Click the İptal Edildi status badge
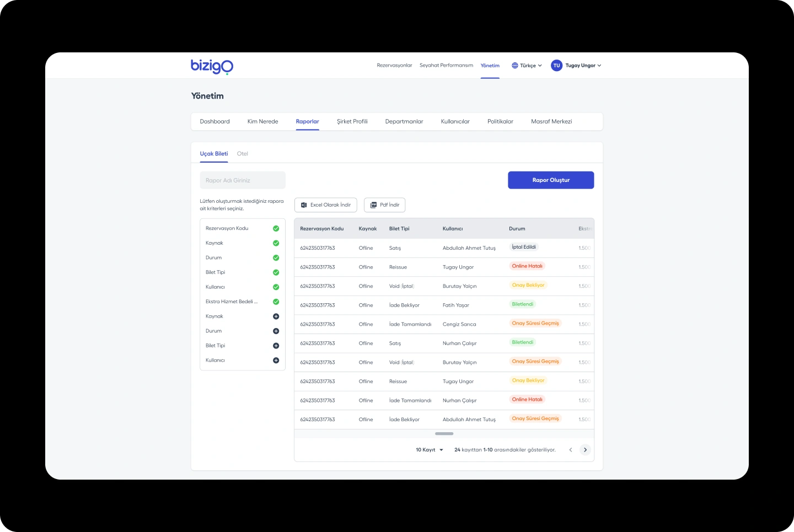794x532 pixels. (524, 247)
